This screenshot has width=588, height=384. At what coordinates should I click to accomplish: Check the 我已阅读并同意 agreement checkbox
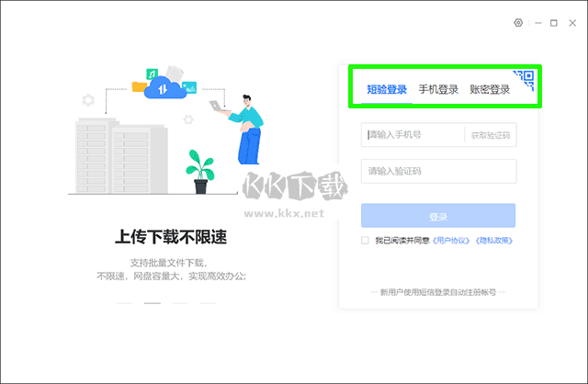pos(365,240)
